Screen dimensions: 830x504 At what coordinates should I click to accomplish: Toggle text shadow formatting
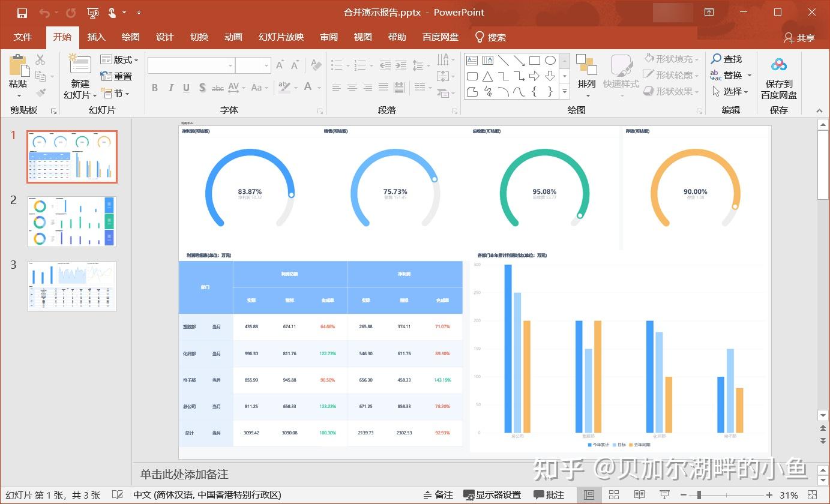click(202, 88)
